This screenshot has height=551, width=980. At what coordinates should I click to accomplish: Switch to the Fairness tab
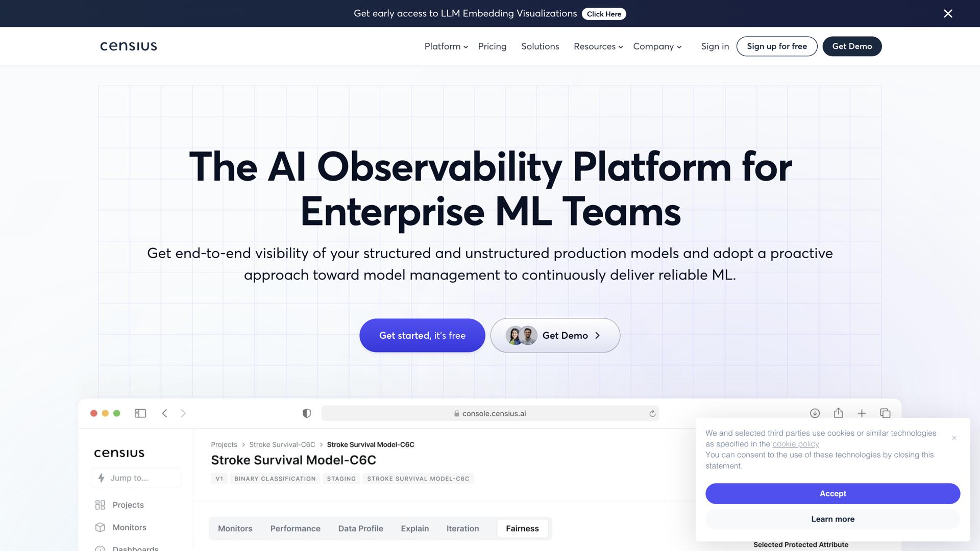click(522, 529)
